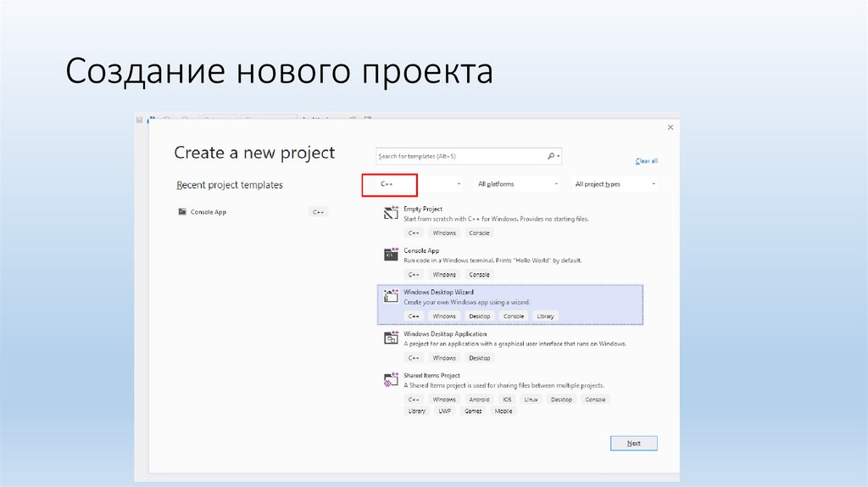
Task: Click the Console tag under Empty Project
Action: pos(480,233)
